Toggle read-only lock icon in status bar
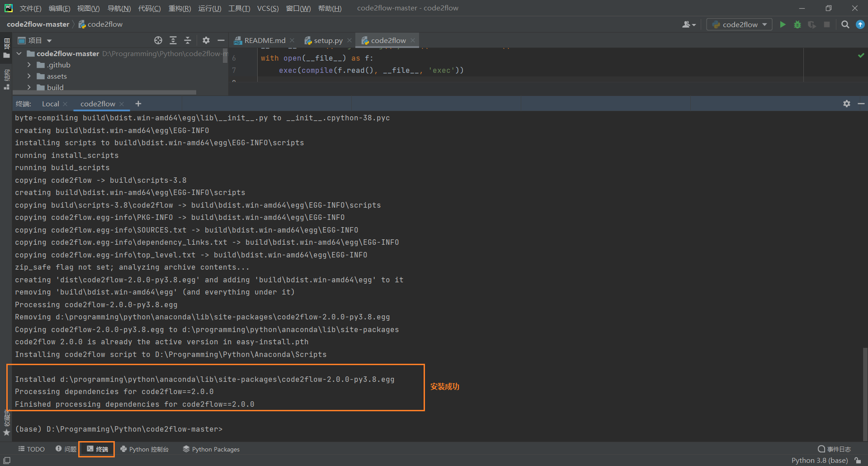This screenshot has height=466, width=868. 858,460
